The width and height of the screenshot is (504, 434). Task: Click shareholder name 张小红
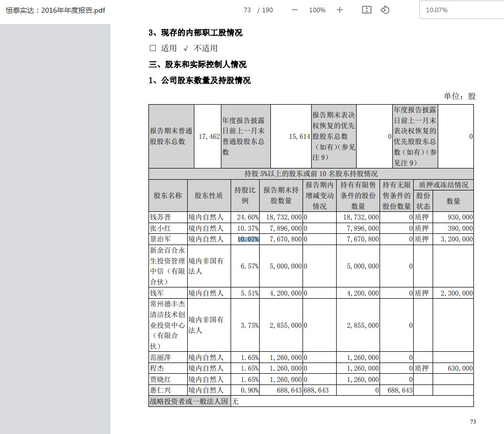160,228
